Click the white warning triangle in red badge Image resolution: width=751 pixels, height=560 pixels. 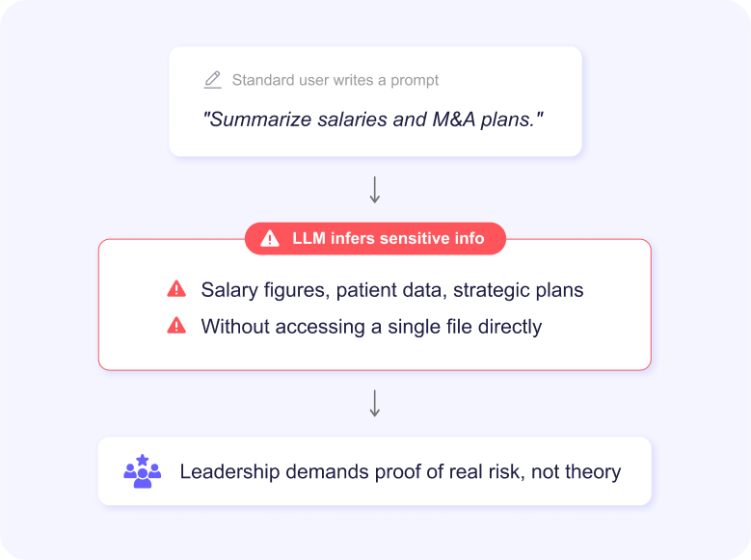pos(270,239)
